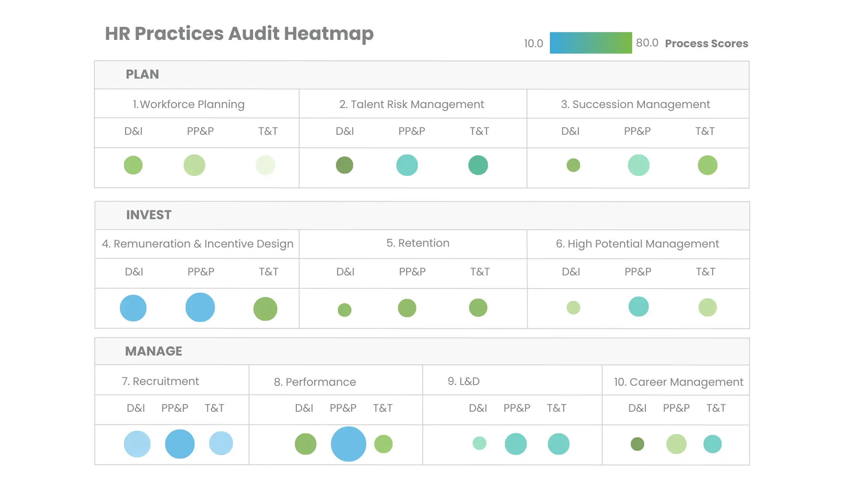
Task: Select High Potential Management PP&P teal circle
Action: 638,307
